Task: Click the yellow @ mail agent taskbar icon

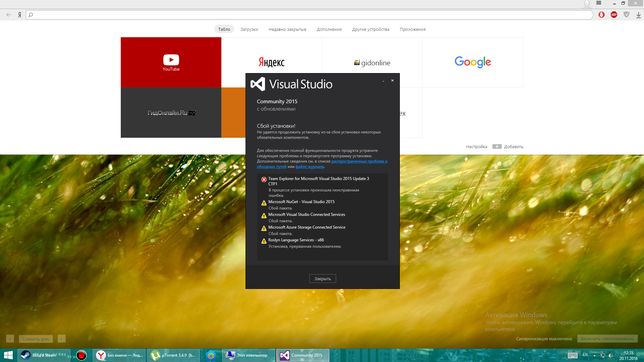Action: pos(211,355)
